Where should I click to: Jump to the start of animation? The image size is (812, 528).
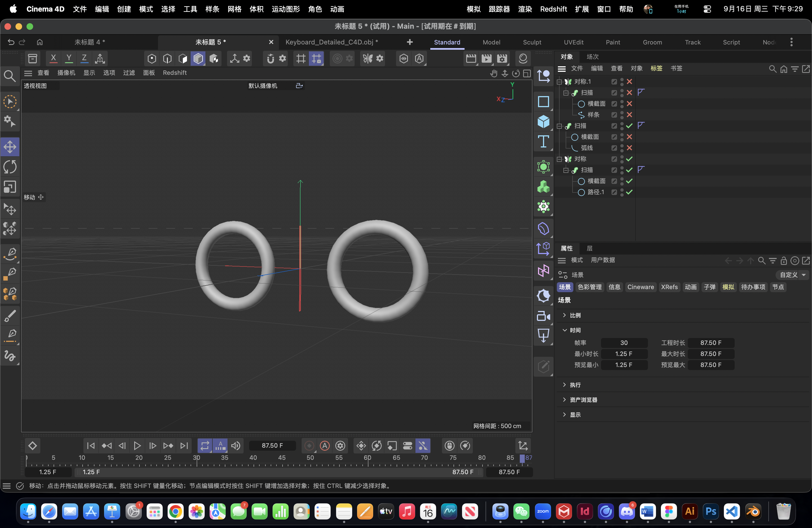tap(91, 445)
